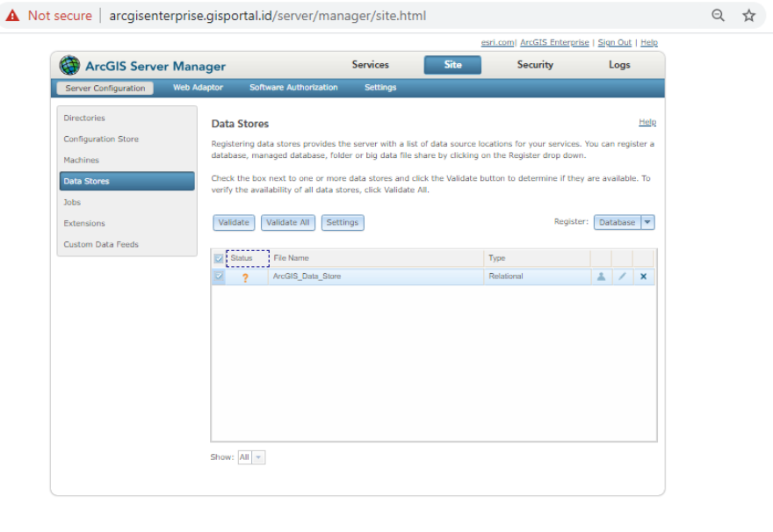Open the Logs tab
Image resolution: width=773 pixels, height=532 pixels.
tap(619, 65)
